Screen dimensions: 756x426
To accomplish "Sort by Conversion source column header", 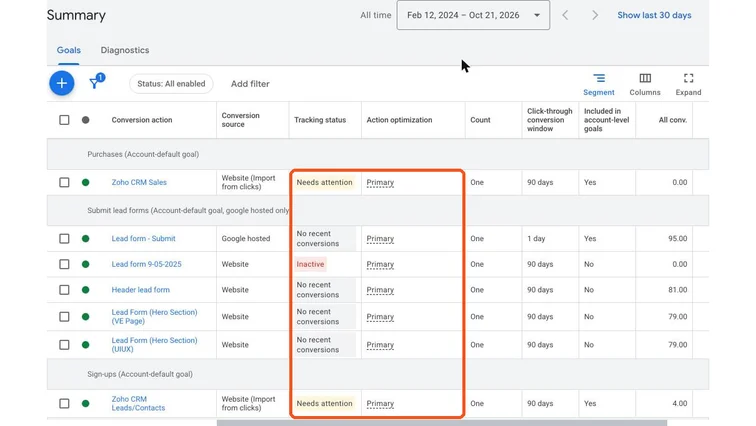I will [241, 120].
